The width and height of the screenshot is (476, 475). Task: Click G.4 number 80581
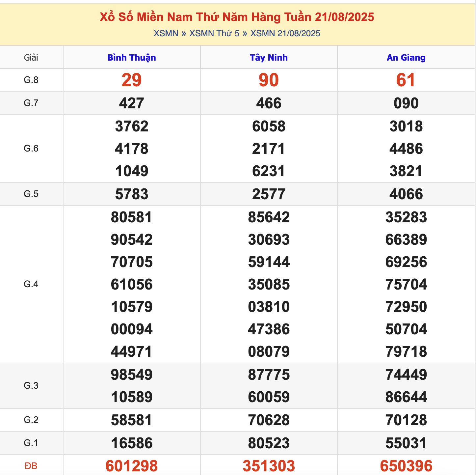(x=132, y=217)
